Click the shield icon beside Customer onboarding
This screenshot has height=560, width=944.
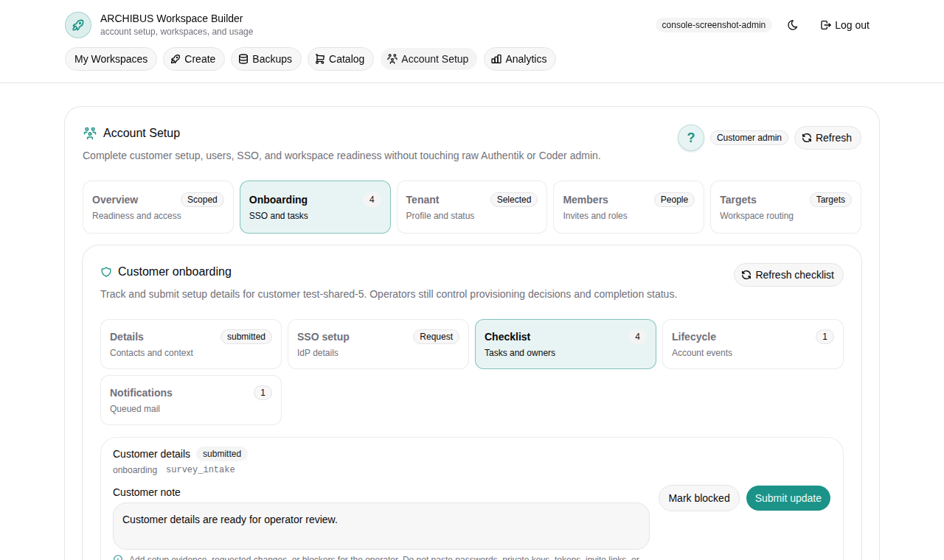(x=105, y=272)
